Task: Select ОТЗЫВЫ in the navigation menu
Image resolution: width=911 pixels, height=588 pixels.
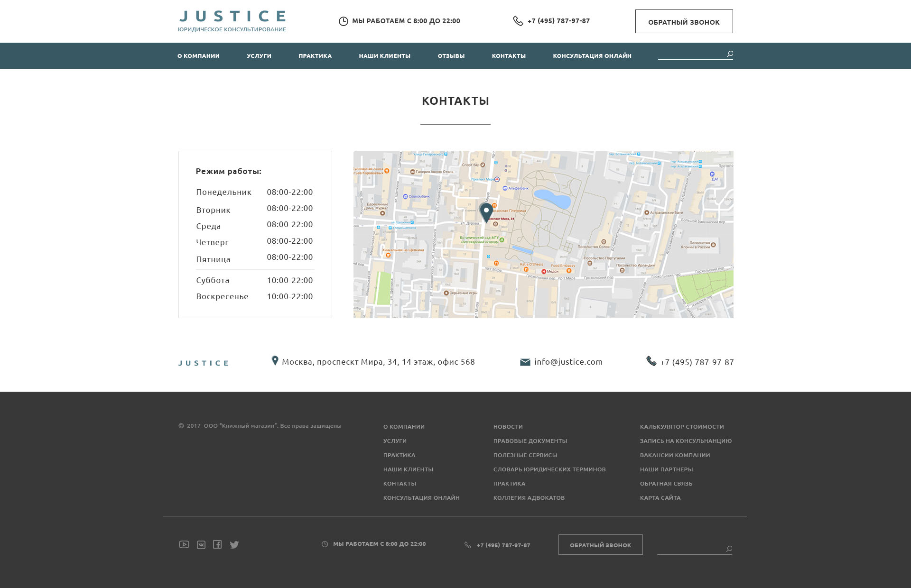Action: pos(450,55)
